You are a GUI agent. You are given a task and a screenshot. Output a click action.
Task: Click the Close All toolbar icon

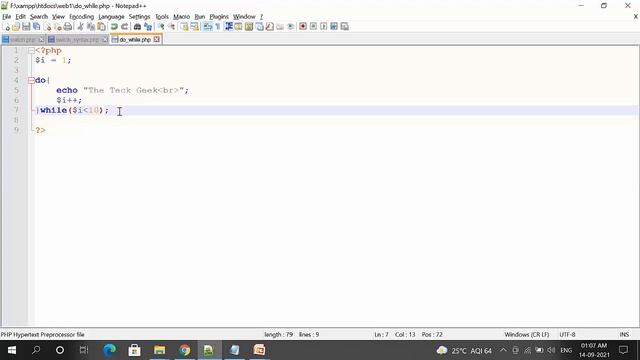[58, 27]
